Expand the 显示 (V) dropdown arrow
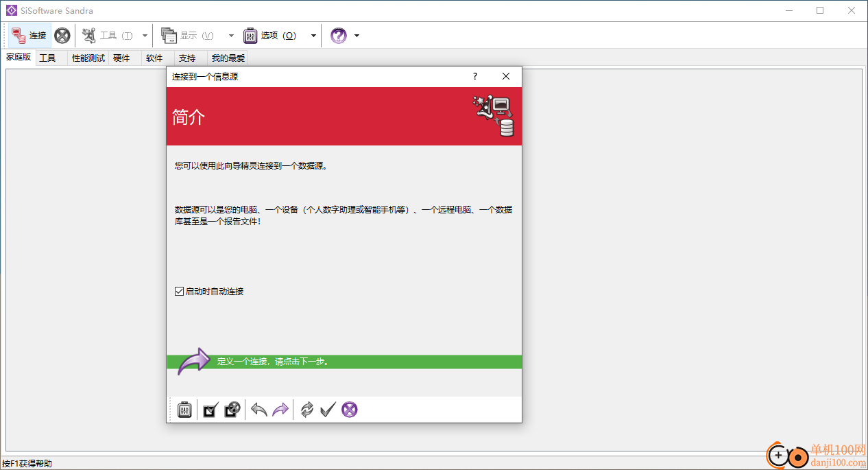 tap(231, 36)
